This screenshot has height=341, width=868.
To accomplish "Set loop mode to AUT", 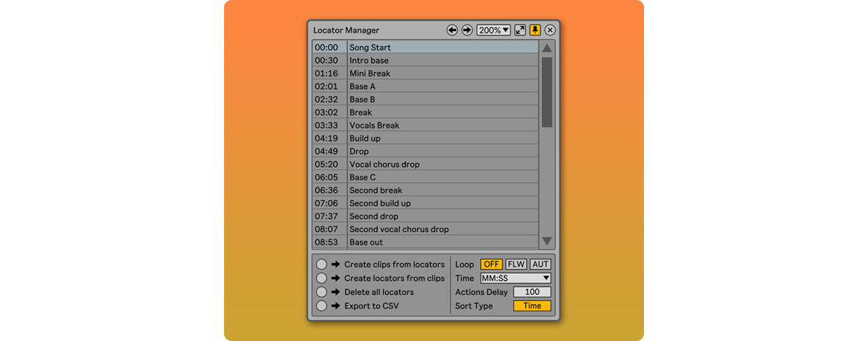I will pyautogui.click(x=540, y=264).
